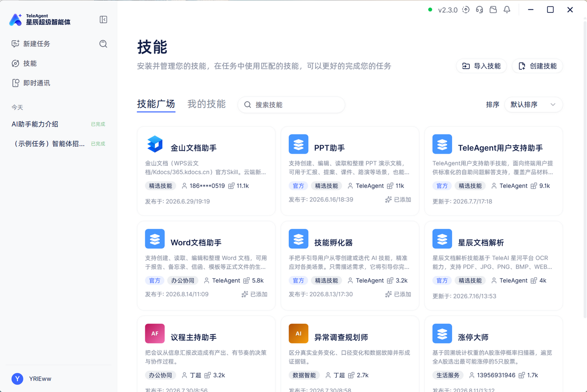This screenshot has height=392, width=587.
Task: Click the TeleAgent用户支持助手 skill icon
Action: tap(442, 144)
